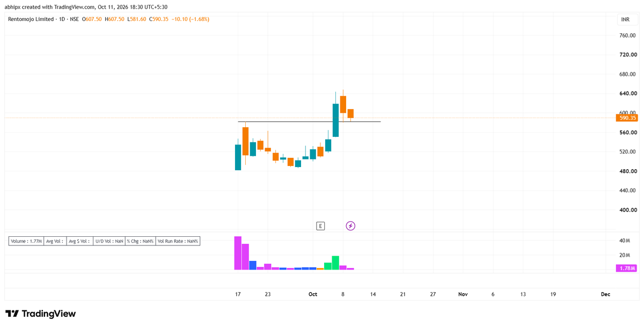
Task: Click the magenta 1.78M volume label
Action: (627, 268)
